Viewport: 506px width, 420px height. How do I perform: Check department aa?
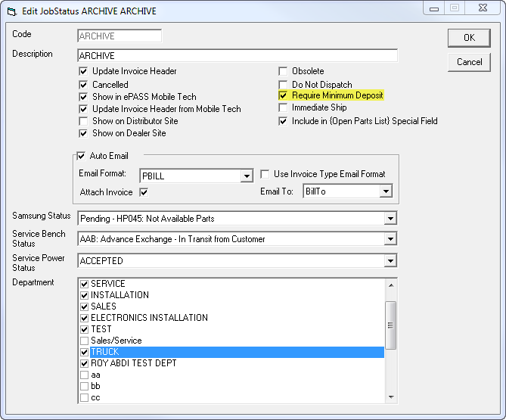(84, 375)
